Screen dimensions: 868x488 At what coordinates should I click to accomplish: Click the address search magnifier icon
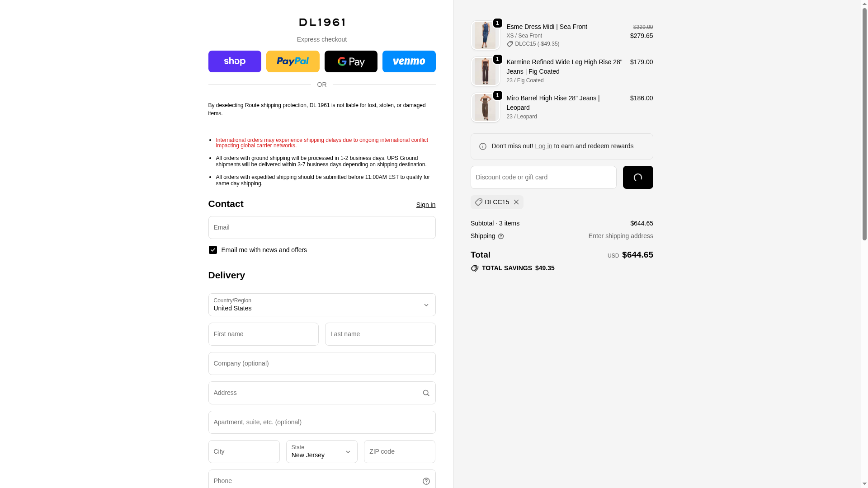tap(426, 393)
